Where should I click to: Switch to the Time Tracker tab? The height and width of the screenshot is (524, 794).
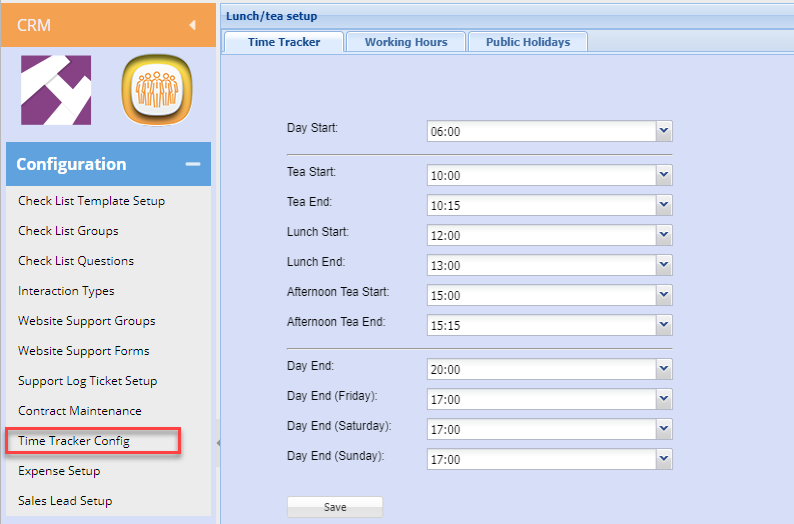click(x=284, y=42)
